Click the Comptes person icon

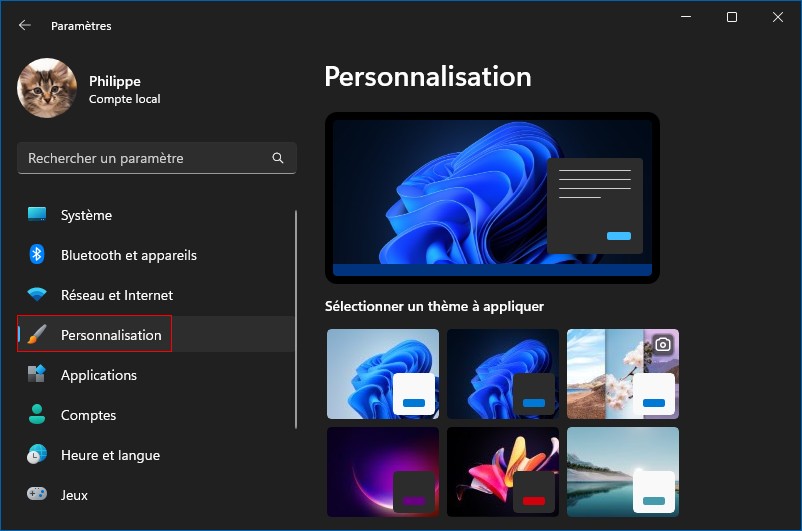pos(37,415)
